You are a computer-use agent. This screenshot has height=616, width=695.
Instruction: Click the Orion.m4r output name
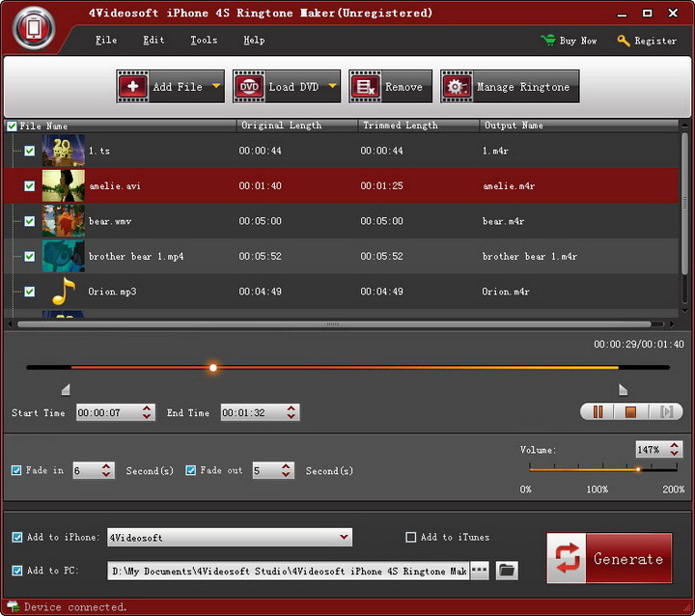click(506, 292)
